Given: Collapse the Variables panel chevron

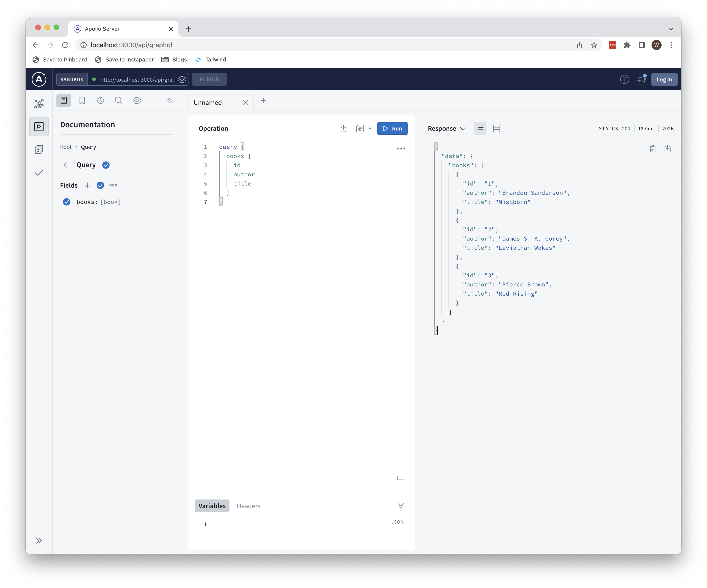Looking at the screenshot, I should coord(401,506).
